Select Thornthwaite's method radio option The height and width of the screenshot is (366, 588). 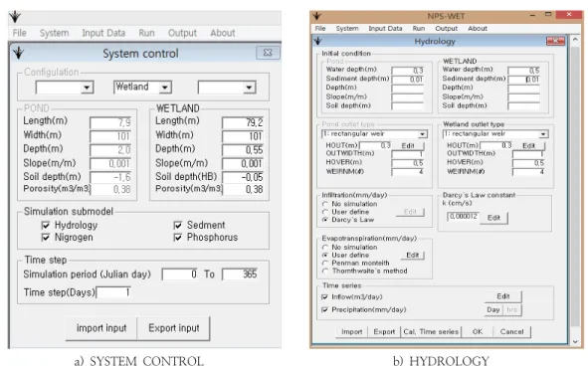coord(325,271)
